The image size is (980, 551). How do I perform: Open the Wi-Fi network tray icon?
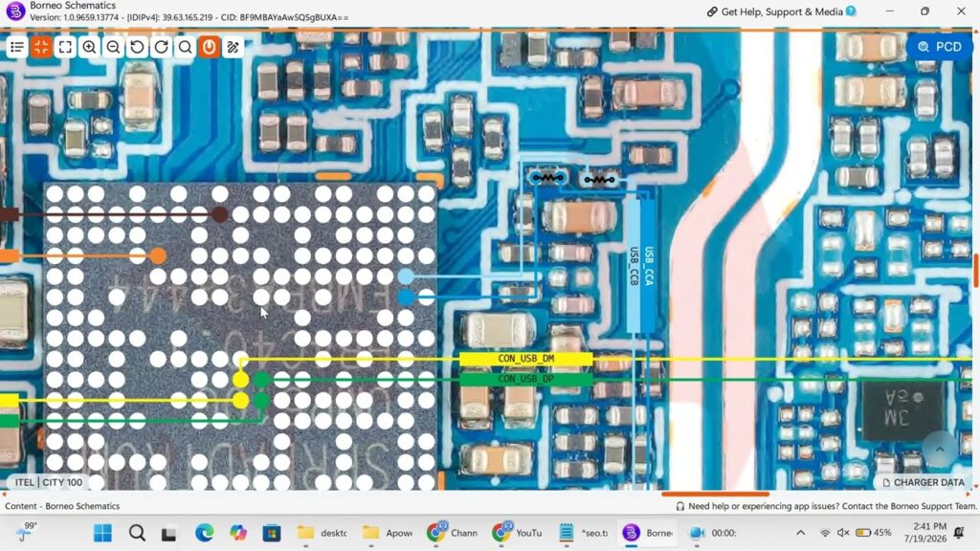click(x=825, y=533)
